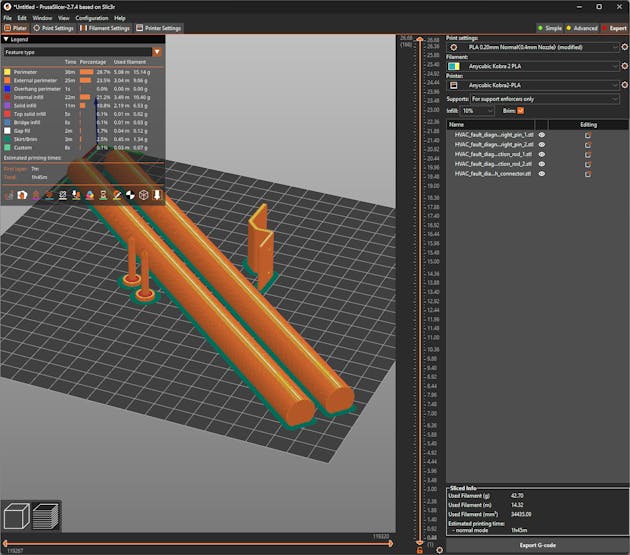Toggle Color changes icon in legend toolbar

89,195
